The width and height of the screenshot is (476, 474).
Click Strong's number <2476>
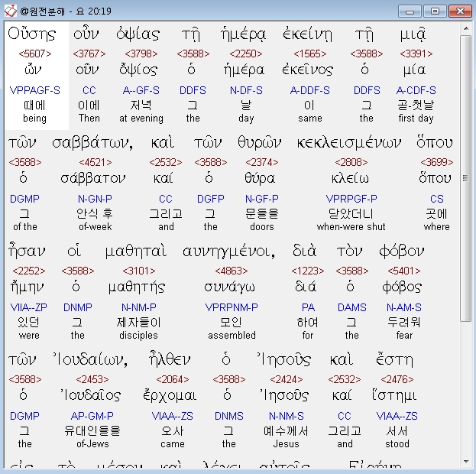point(397,379)
